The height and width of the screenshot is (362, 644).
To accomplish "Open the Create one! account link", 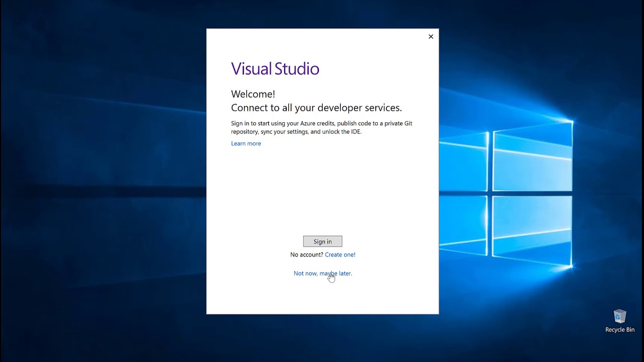I will coord(340,254).
